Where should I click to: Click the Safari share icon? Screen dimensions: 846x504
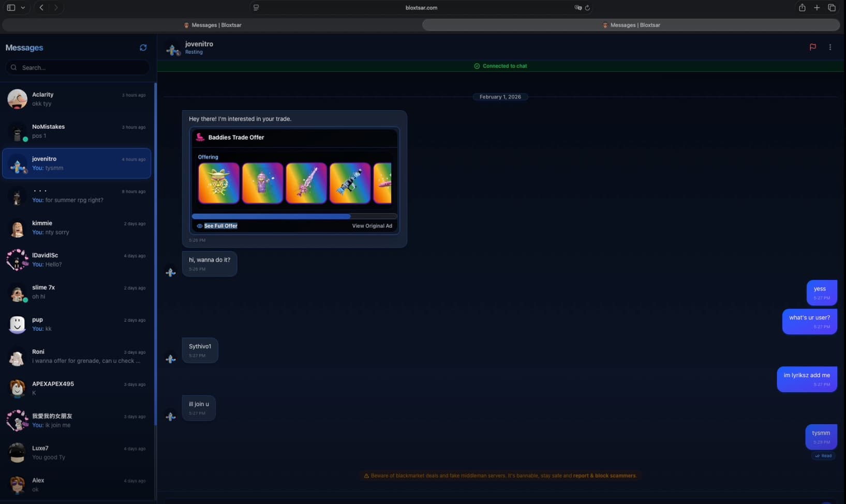tap(802, 8)
